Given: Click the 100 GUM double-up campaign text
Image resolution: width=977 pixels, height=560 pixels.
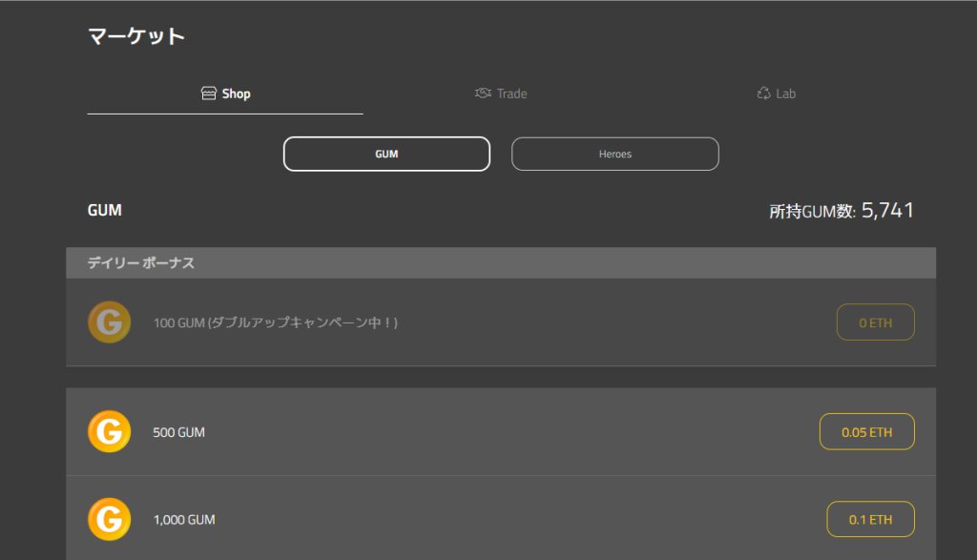Looking at the screenshot, I should click(275, 323).
